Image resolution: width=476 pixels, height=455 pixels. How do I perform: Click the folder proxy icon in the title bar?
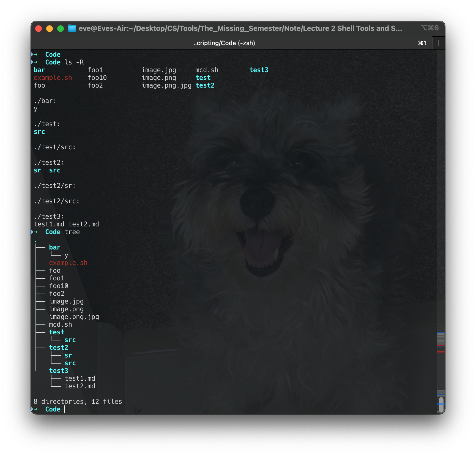72,28
